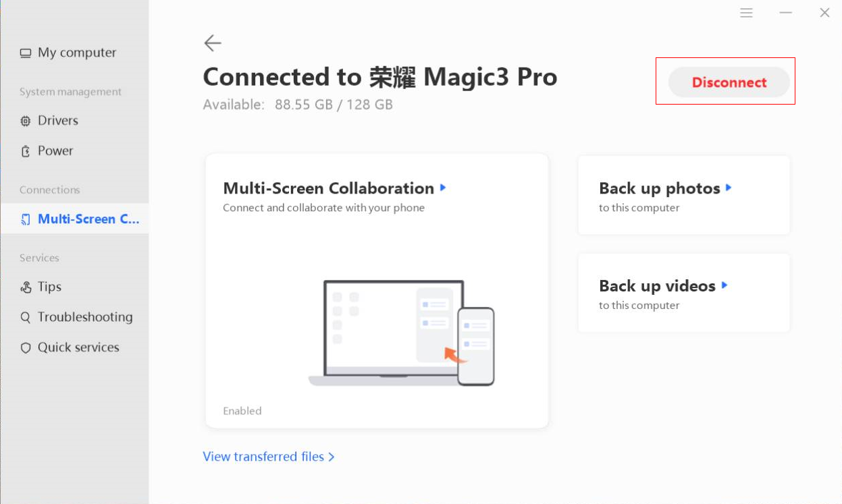Screen dimensions: 842x504
Task: Open the hamburger menu icon
Action: (x=746, y=13)
